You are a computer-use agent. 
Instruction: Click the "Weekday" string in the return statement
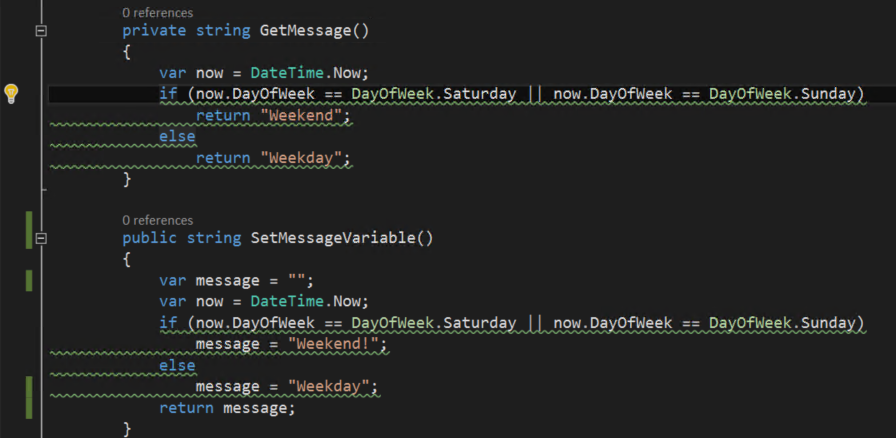pyautogui.click(x=306, y=157)
